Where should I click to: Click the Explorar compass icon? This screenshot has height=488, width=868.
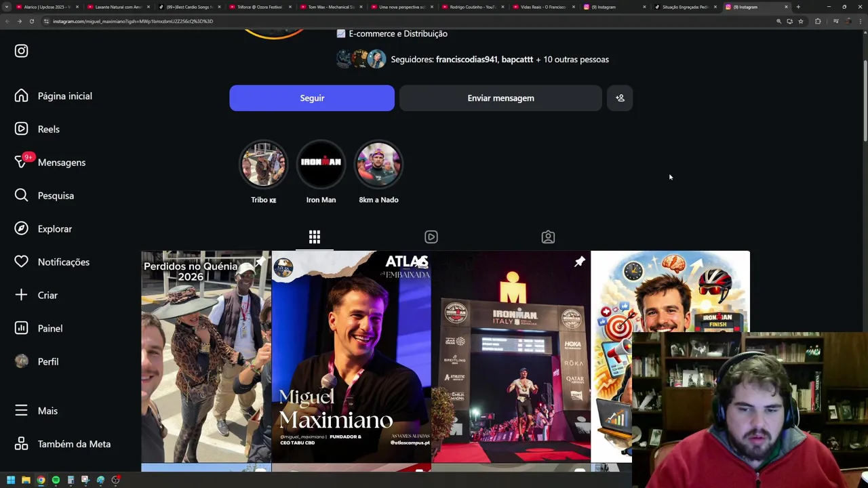[21, 228]
